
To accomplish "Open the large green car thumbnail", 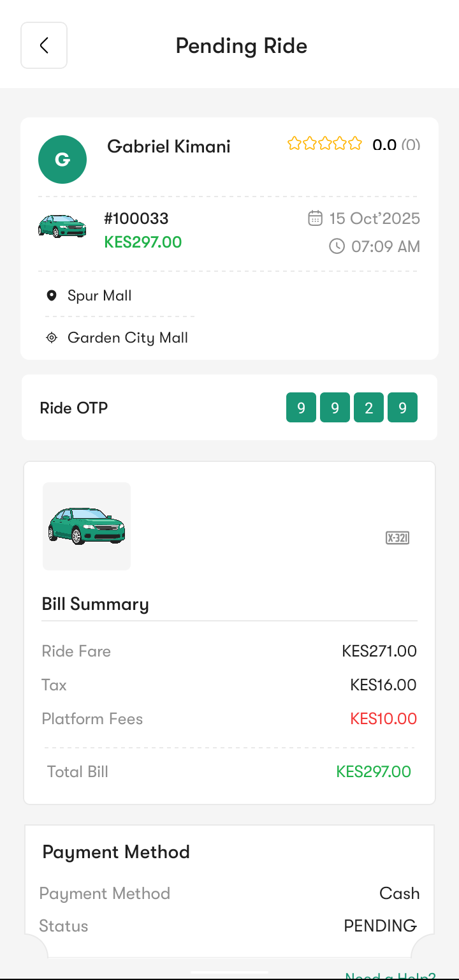I will 87,526.
